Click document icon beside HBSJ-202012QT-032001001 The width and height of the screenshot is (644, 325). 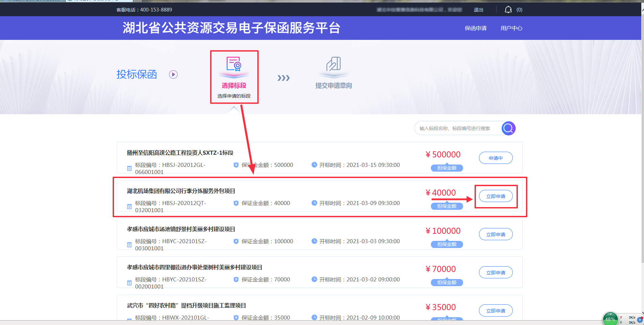(129, 206)
